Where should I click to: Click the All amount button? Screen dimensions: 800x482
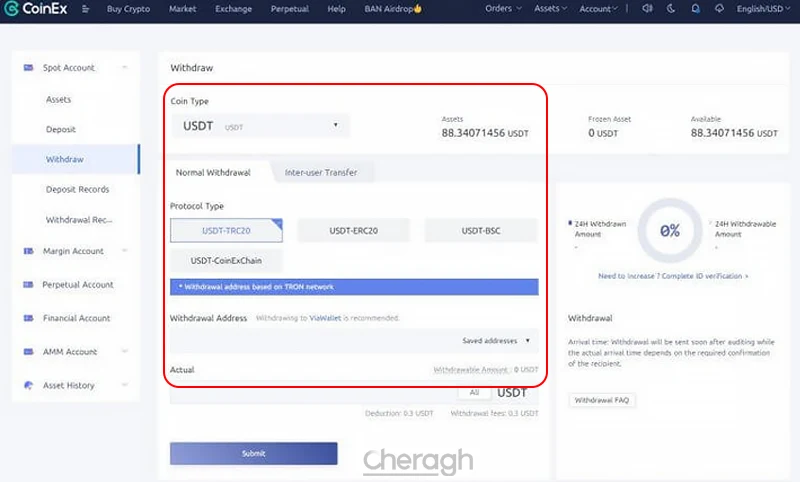click(x=474, y=392)
